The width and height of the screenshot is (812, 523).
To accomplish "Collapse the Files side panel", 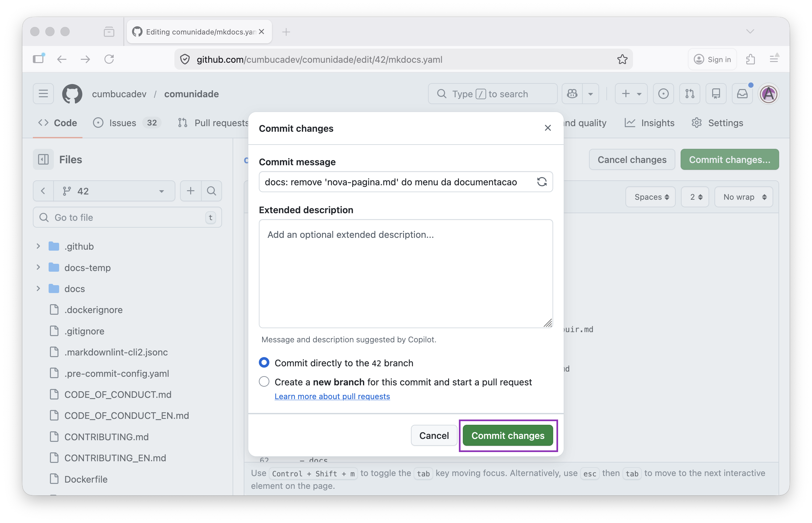I will [x=43, y=159].
